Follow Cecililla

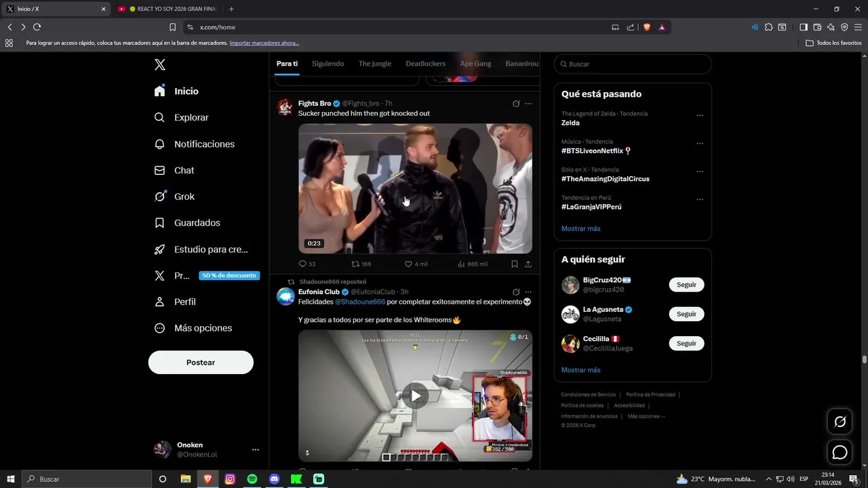click(686, 343)
